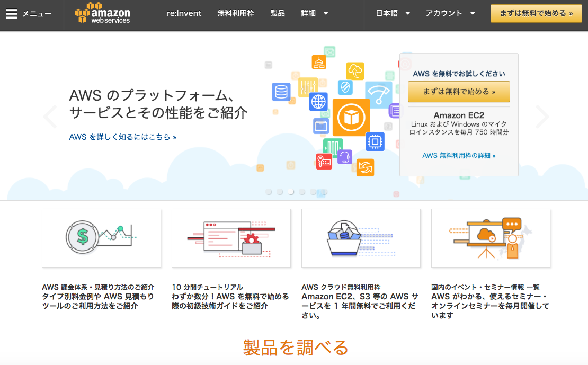Click the blue processor chip icon
The height and width of the screenshot is (365, 588).
tap(375, 141)
